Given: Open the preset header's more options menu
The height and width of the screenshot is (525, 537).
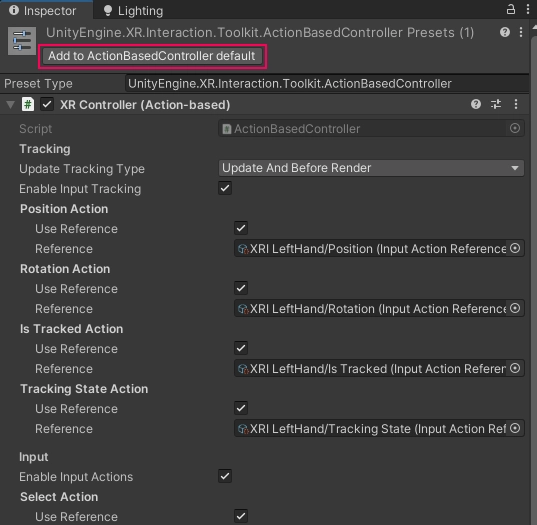Looking at the screenshot, I should coord(521,32).
